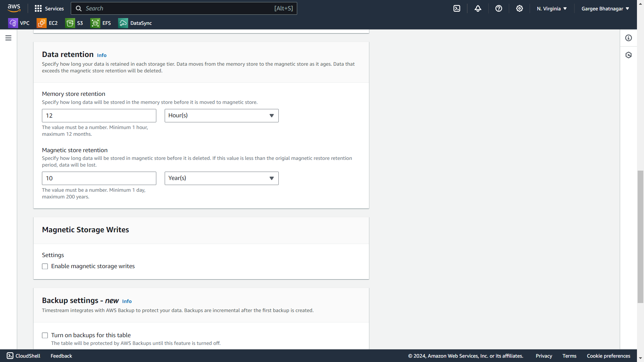Expand the left hamburger navigation menu
The height and width of the screenshot is (362, 644).
[x=8, y=38]
